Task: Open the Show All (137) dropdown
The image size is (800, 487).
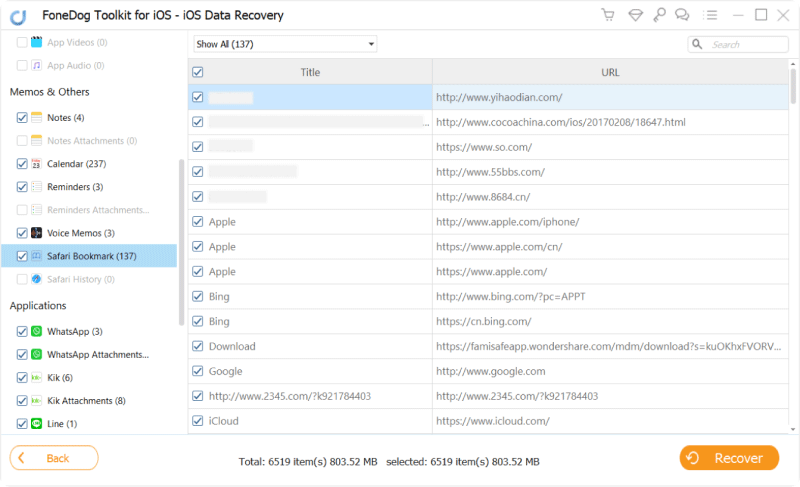Action: coord(285,44)
